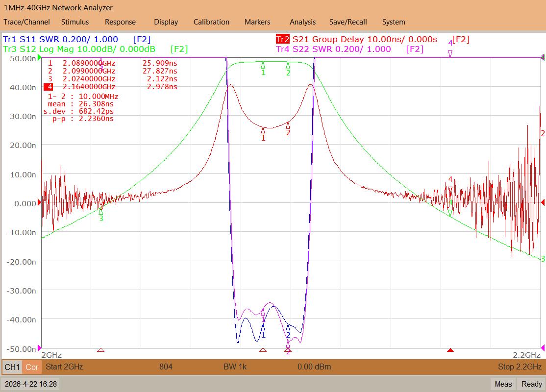Open the Analysis menu
Image resolution: width=546 pixels, height=392 pixels.
(302, 22)
